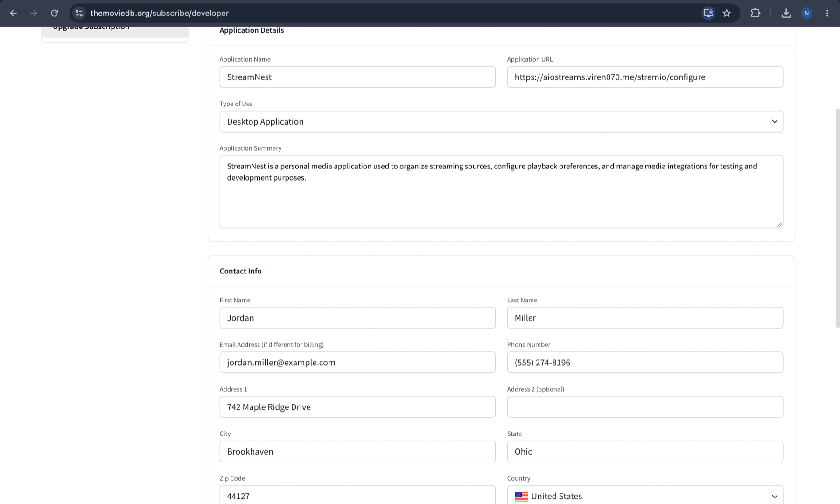
Task: Go back with the browser back arrow
Action: (13, 13)
